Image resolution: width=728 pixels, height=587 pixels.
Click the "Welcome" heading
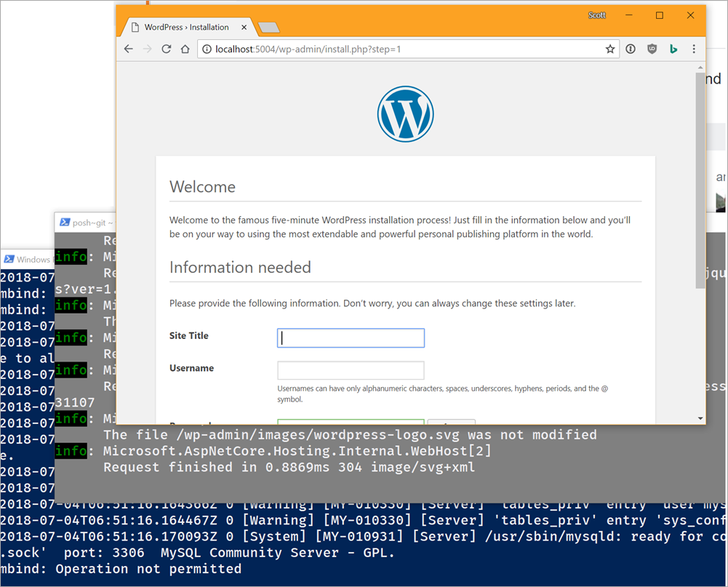pos(202,187)
